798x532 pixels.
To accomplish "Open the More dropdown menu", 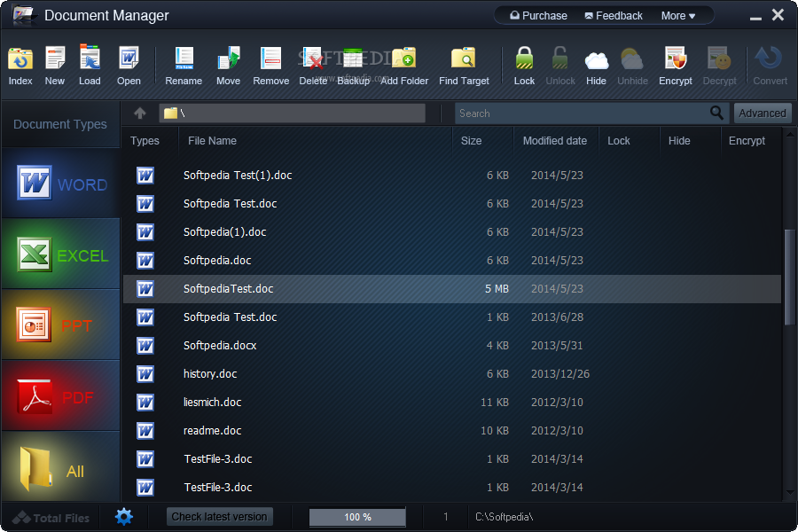I will click(x=678, y=16).
